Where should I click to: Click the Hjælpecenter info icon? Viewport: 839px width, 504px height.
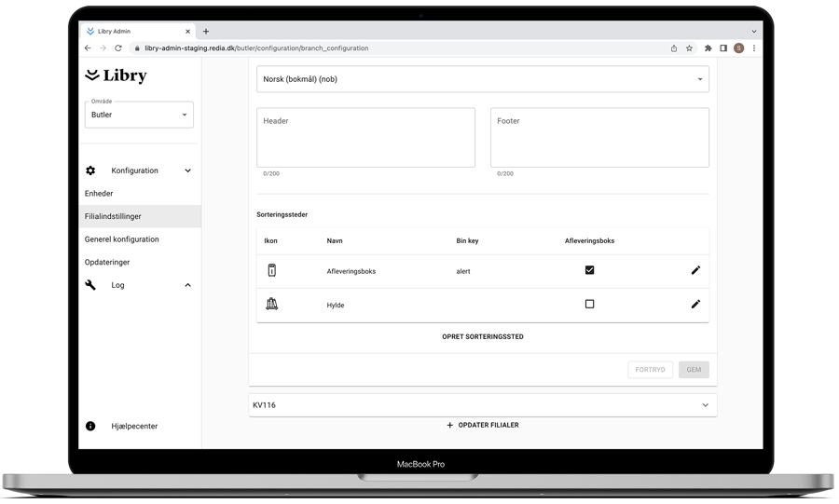(x=90, y=426)
